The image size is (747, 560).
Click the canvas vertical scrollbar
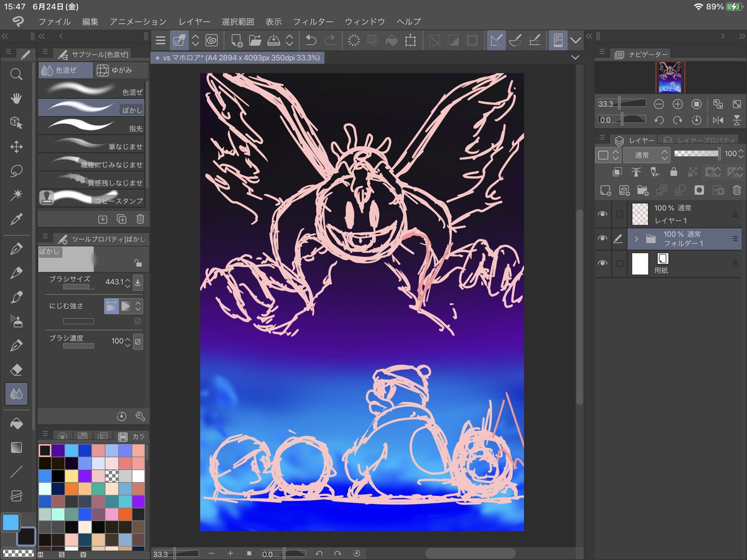(581, 307)
